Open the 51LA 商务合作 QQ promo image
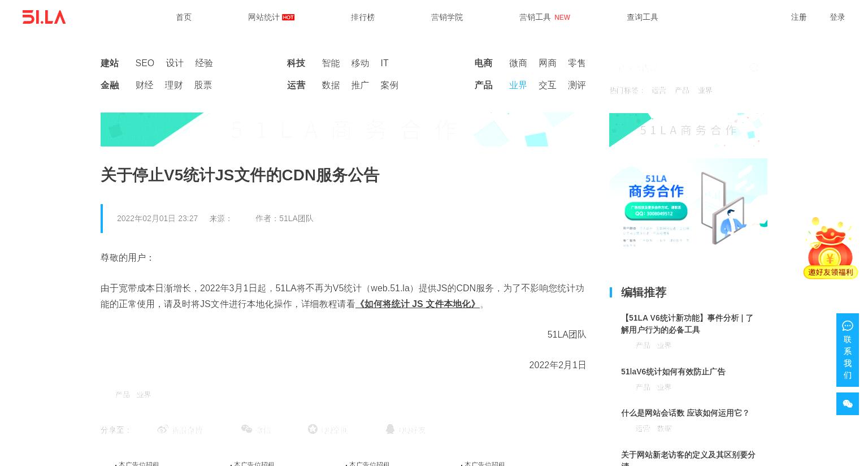Image resolution: width=868 pixels, height=466 pixels. [688, 205]
